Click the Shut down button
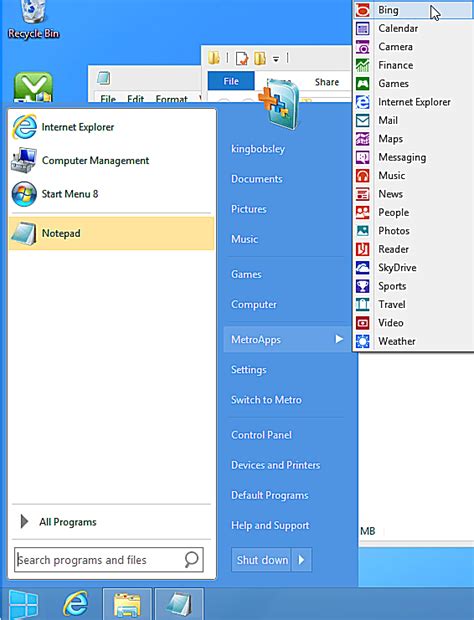 [x=261, y=560]
